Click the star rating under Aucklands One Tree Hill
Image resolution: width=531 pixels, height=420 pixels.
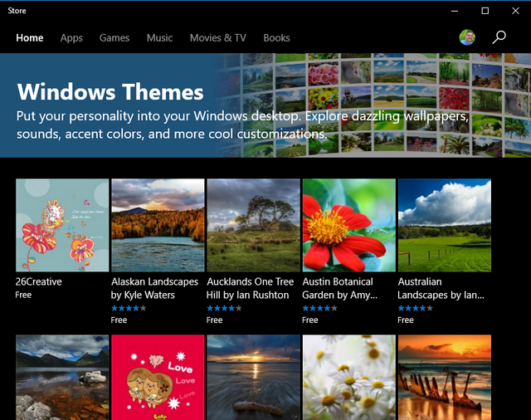coord(224,308)
